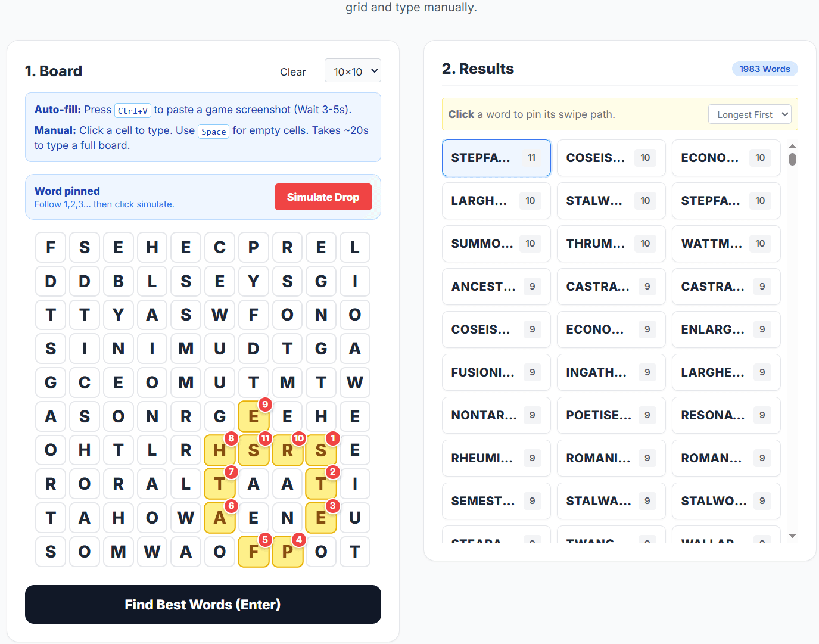Screen dimensions: 819x644
Task: Open the Longest First sorting dropdown
Action: [x=749, y=114]
